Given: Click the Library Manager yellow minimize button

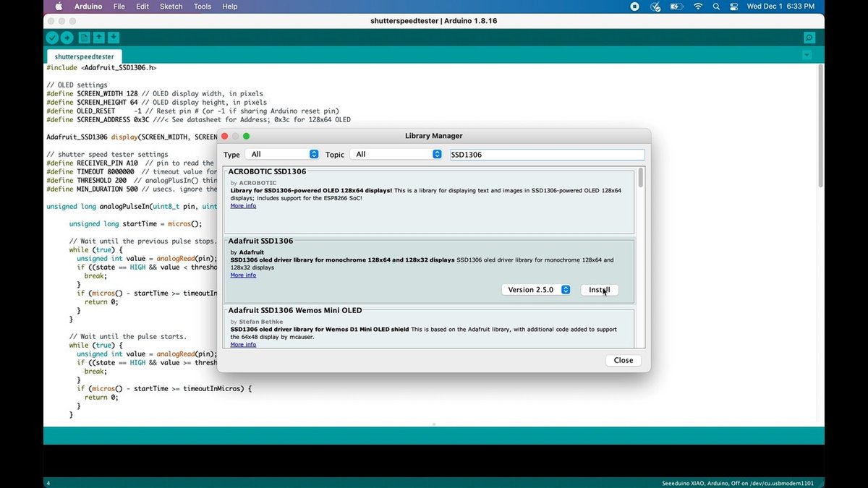Looking at the screenshot, I should (235, 136).
